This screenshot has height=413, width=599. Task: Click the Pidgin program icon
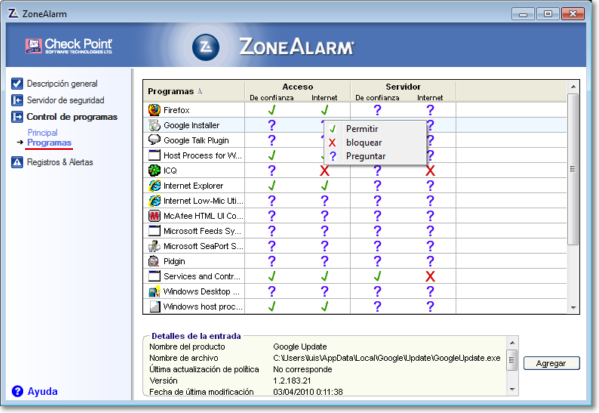[154, 261]
